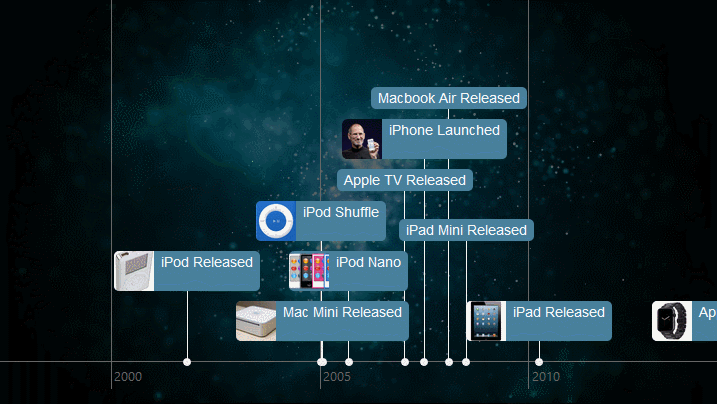Click the 2005 year axis label
The height and width of the screenshot is (404, 717).
coord(337,377)
